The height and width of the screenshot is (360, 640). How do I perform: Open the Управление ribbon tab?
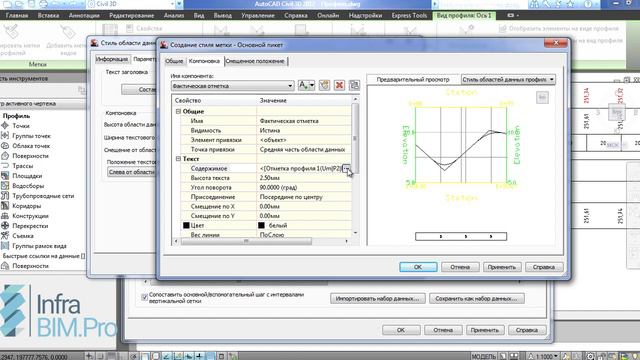(258, 16)
